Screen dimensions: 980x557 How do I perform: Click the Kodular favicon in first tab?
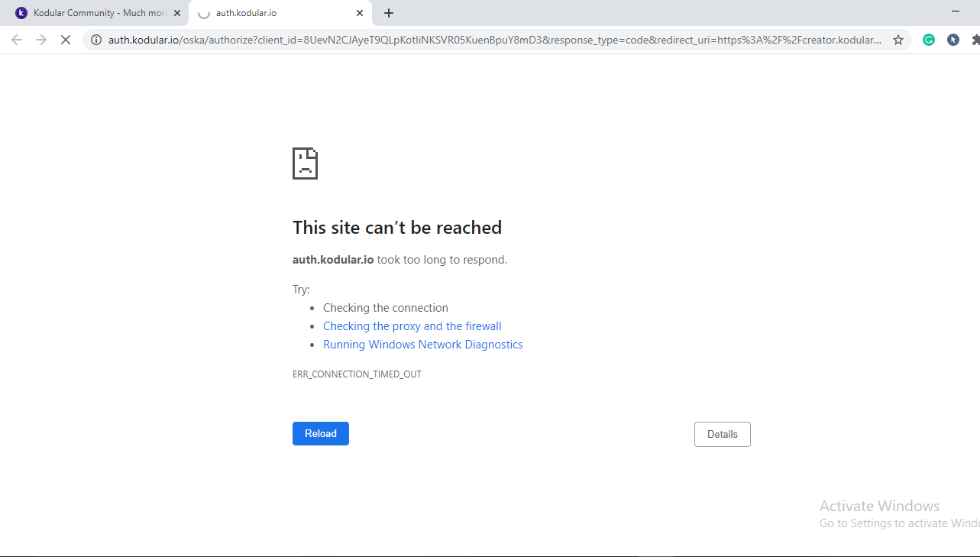pos(21,13)
